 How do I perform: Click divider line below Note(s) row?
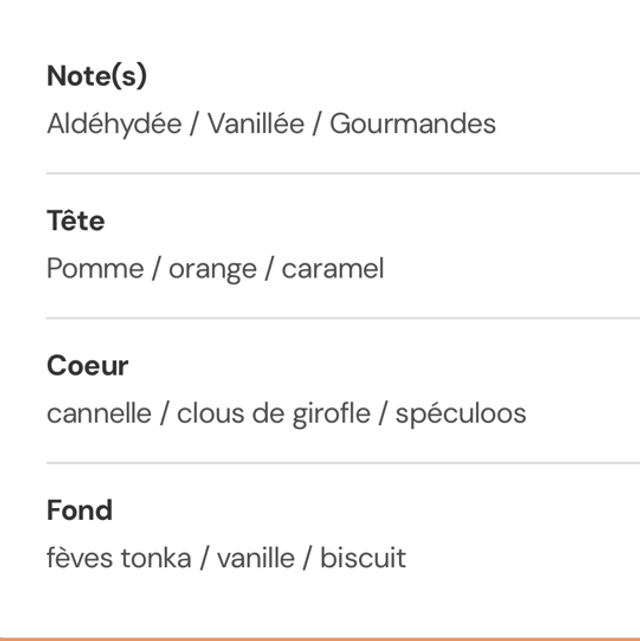pyautogui.click(x=342, y=173)
